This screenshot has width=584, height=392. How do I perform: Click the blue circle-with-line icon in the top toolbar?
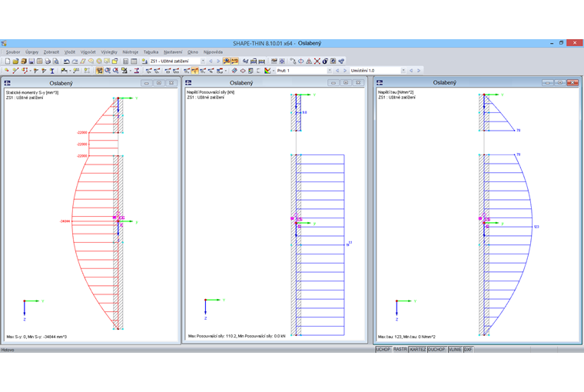pos(301,61)
